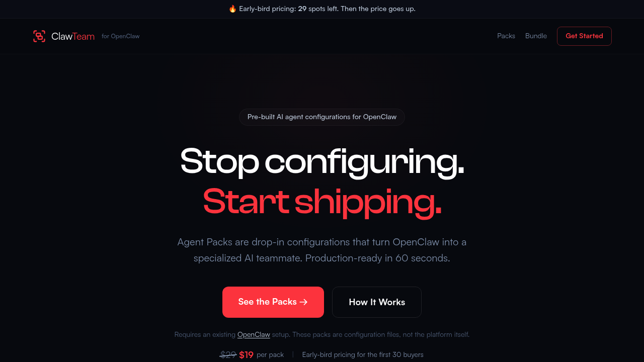The width and height of the screenshot is (644, 362).
Task: Open the Packs navigation link
Action: pos(506,36)
